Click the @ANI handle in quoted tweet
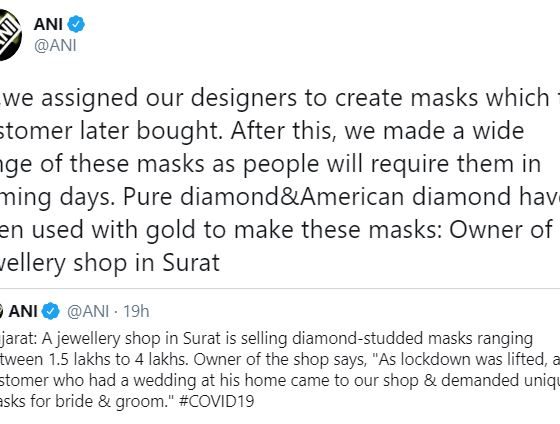The height and width of the screenshot is (424, 560). [x=88, y=311]
